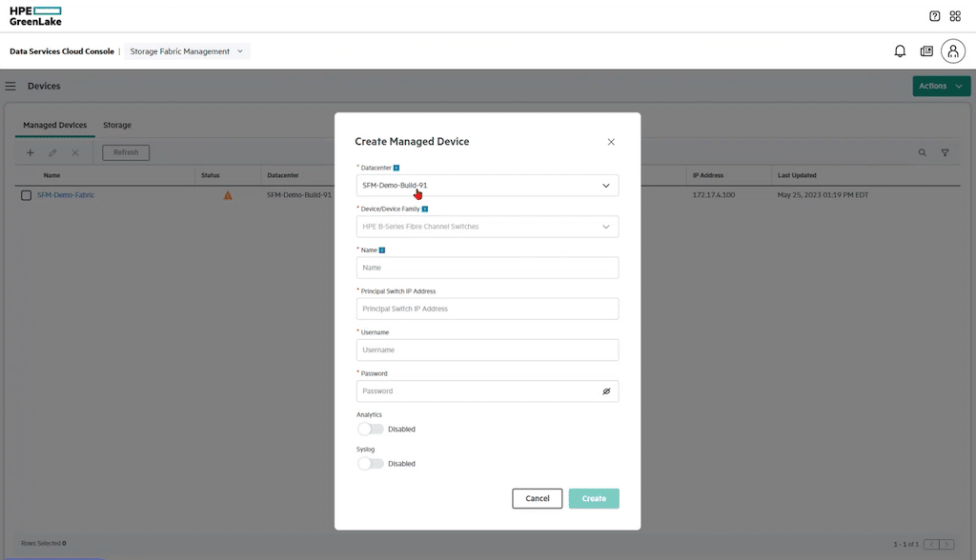Click the table search magnifier icon
Screen dimensions: 976x560
point(923,152)
